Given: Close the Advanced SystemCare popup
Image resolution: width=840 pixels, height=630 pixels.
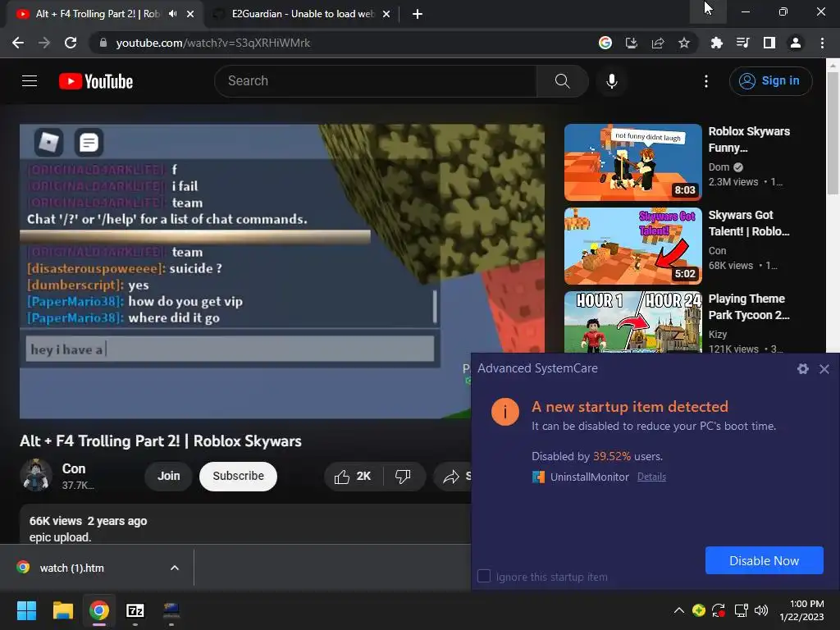Looking at the screenshot, I should [x=824, y=368].
